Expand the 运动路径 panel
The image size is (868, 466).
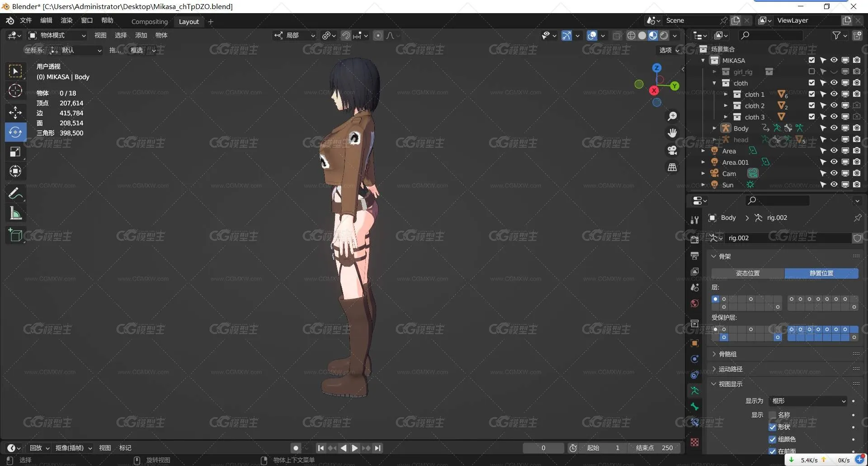[x=731, y=369]
